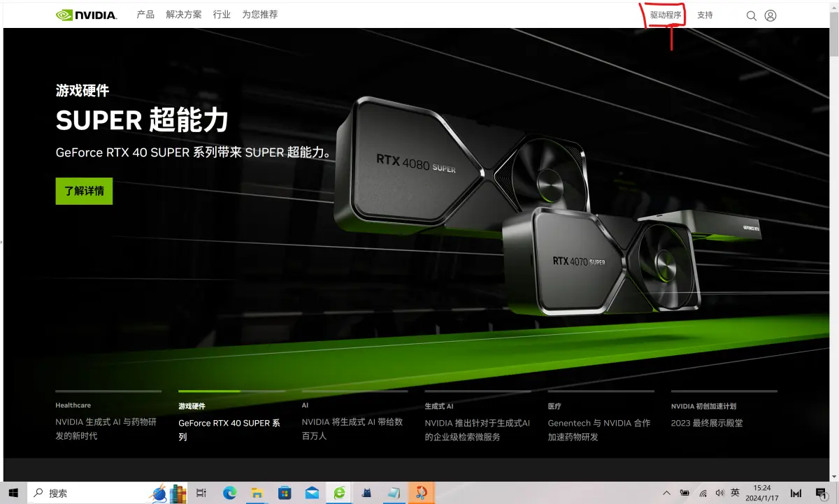The height and width of the screenshot is (504, 839).
Task: Open the Mail app from the taskbar
Action: click(x=311, y=493)
